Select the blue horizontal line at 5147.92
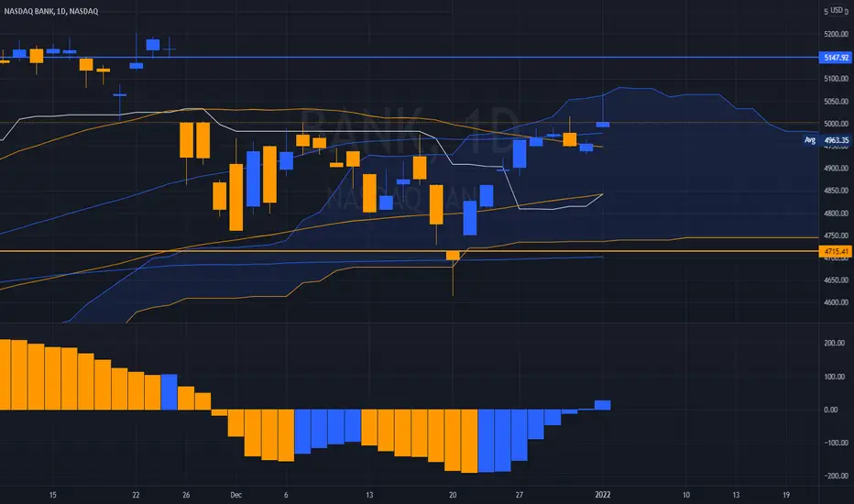Viewport: 854px width, 504px height. coord(409,57)
